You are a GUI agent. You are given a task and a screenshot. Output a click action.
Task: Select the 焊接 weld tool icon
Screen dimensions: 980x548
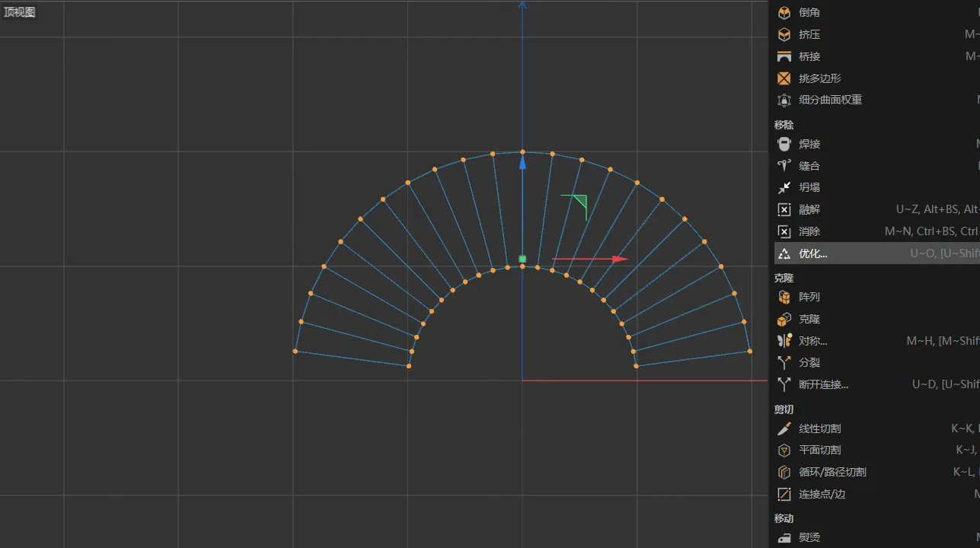tap(784, 144)
